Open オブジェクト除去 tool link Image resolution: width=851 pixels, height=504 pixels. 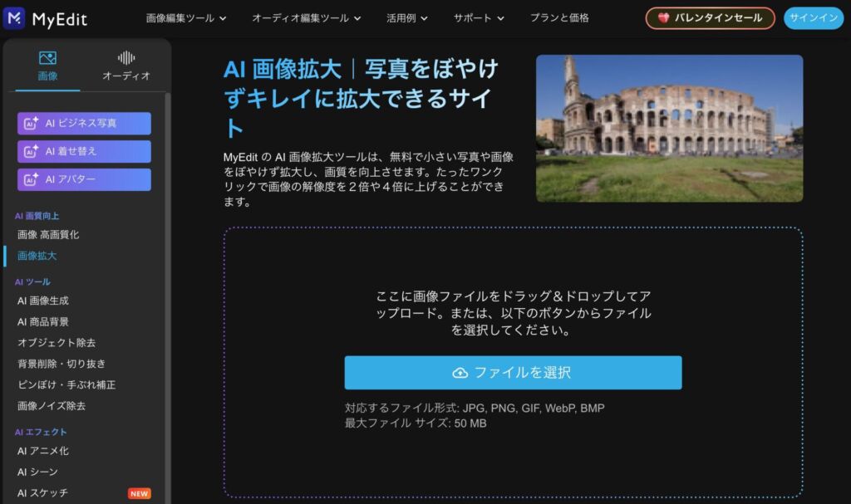pos(57,343)
